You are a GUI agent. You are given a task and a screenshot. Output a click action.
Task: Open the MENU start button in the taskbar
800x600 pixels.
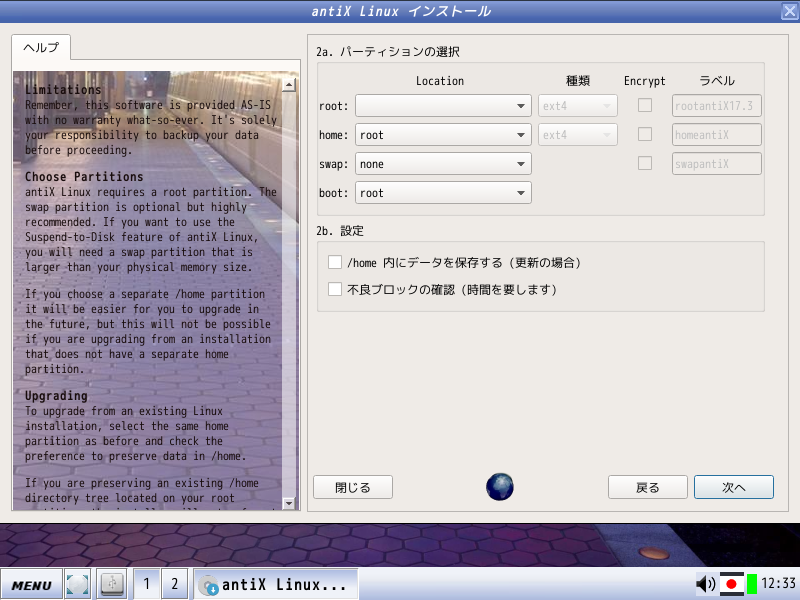(x=32, y=585)
